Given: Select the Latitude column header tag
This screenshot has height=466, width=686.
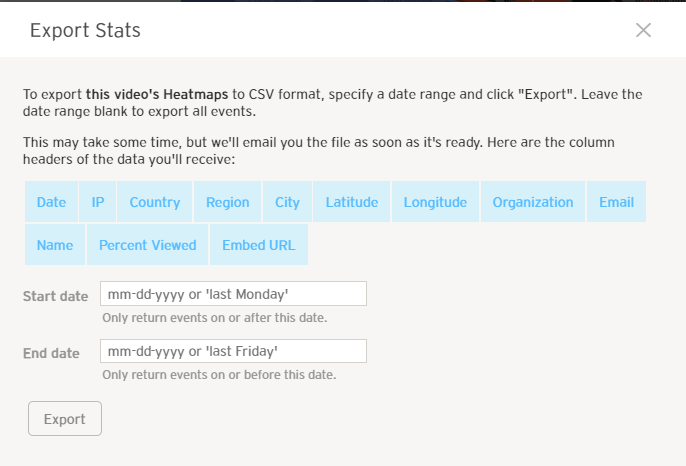Looking at the screenshot, I should (352, 202).
